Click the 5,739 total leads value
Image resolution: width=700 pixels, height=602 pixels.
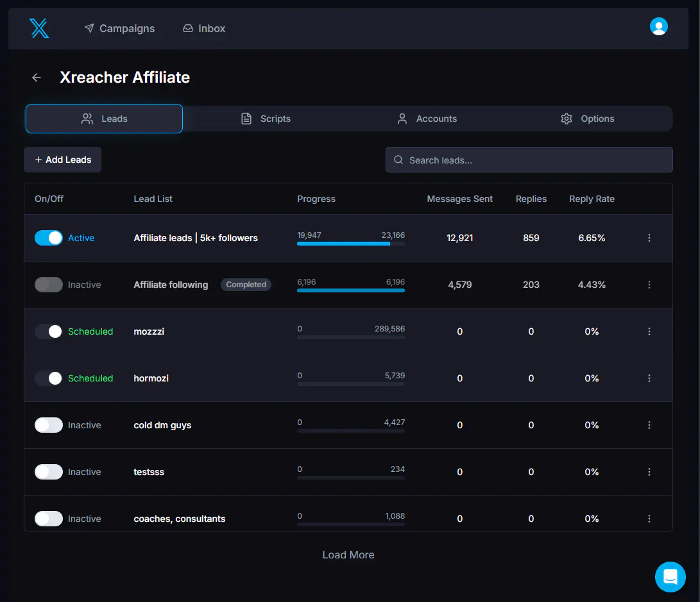pos(395,376)
